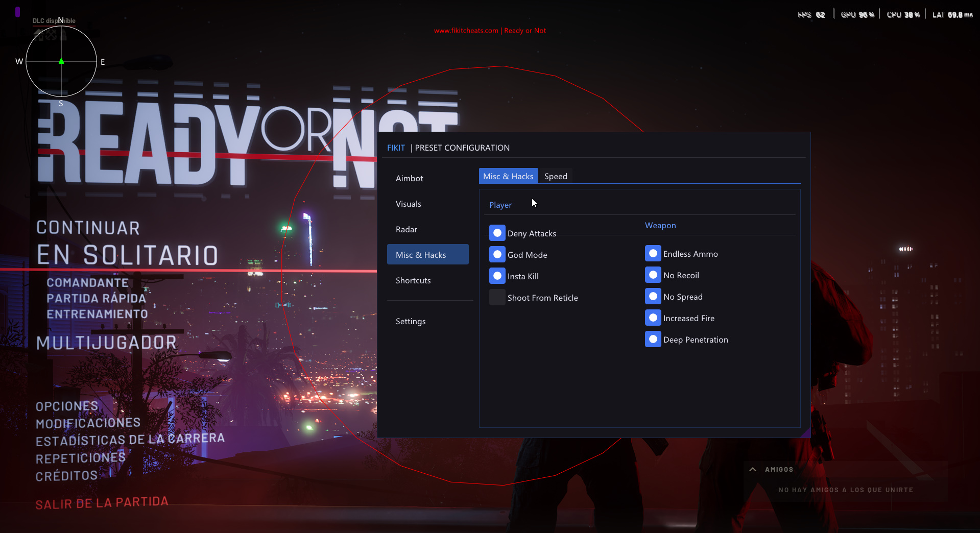Screen dimensions: 980x533
Task: Open Settings in the cheat menu
Action: pos(410,321)
